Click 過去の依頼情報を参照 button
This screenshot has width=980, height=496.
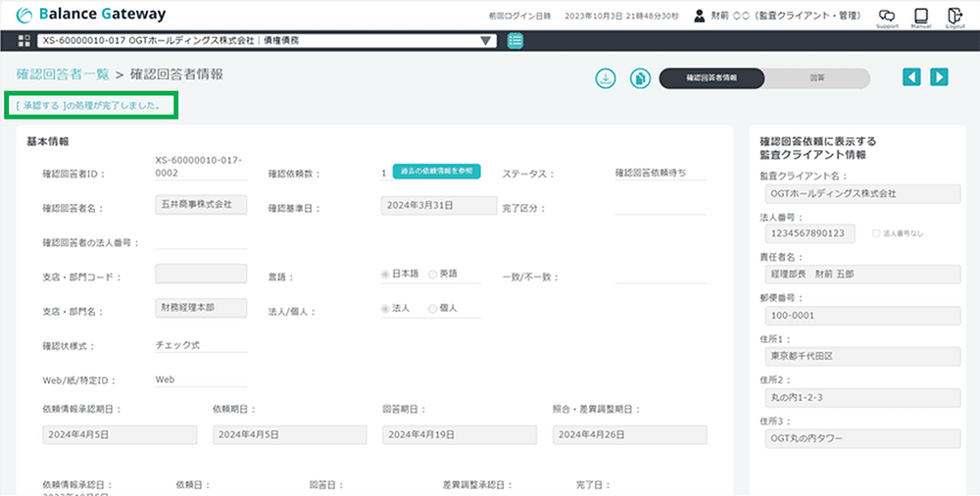tap(436, 172)
